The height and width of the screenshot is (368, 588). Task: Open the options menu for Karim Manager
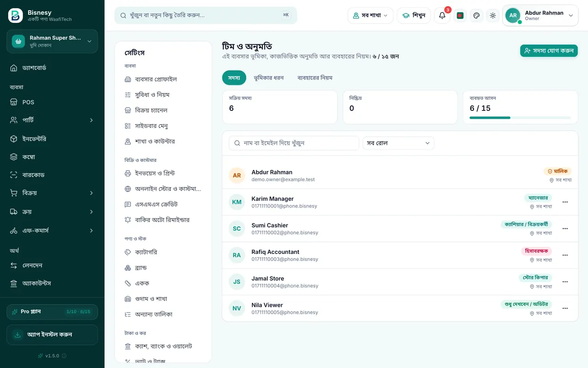(x=565, y=202)
